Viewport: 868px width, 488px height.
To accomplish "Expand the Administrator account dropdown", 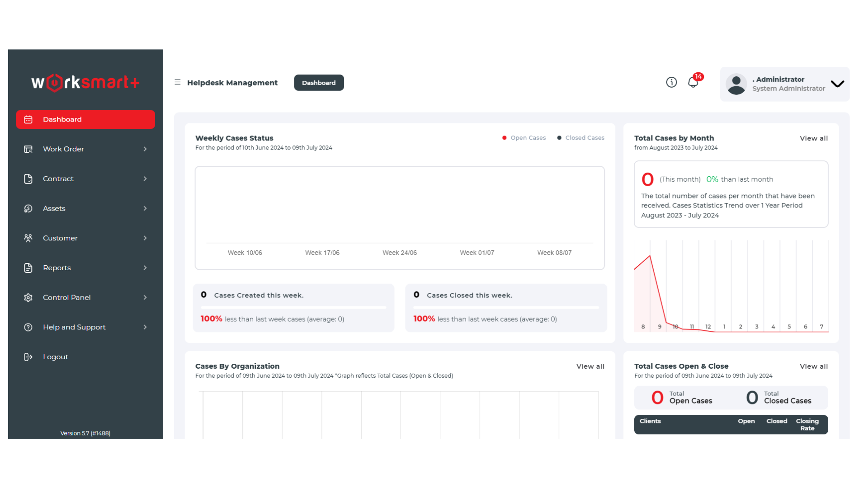I will [x=837, y=84].
